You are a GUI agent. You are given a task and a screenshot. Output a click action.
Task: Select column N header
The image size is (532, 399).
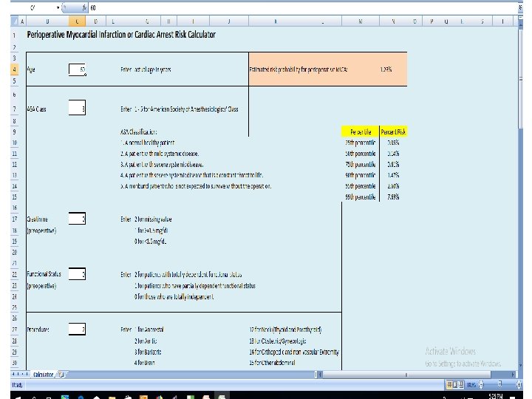pos(393,21)
